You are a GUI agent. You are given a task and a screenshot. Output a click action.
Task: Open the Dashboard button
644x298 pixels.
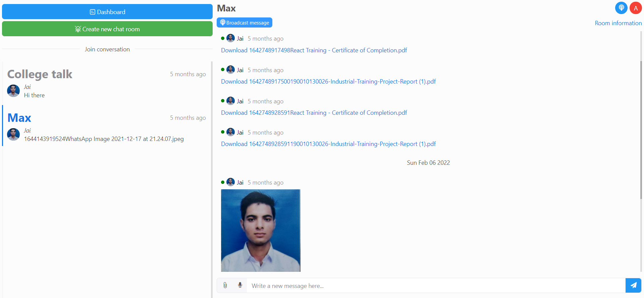(107, 12)
